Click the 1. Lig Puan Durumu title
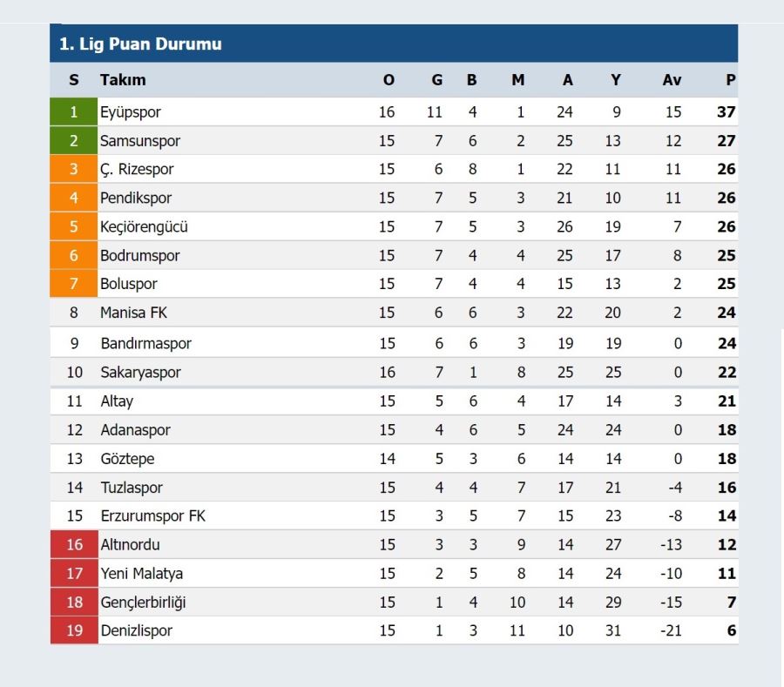 [x=140, y=44]
